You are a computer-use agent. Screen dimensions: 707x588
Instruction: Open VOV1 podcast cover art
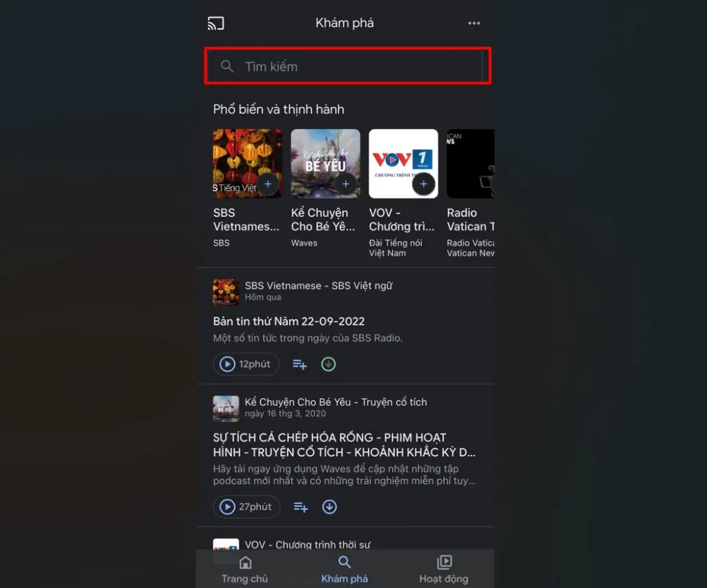coord(403,164)
